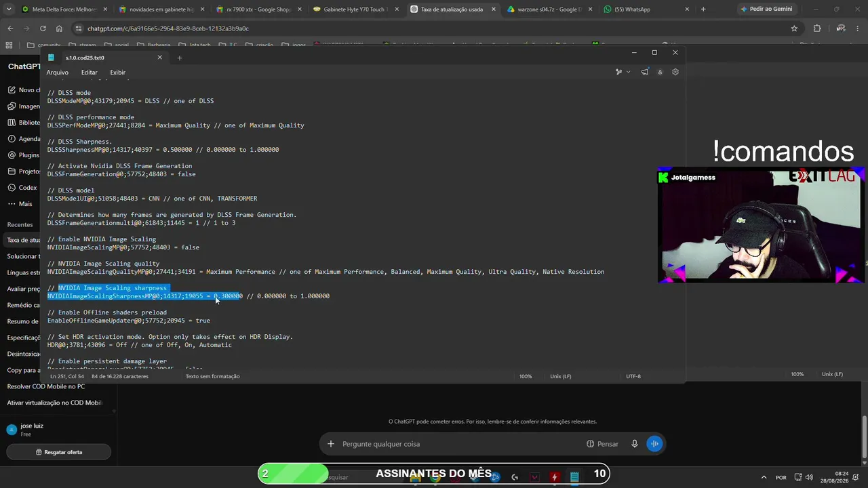Click the Notepad Copilot rewrite icon
The width and height of the screenshot is (868, 488).
618,72
